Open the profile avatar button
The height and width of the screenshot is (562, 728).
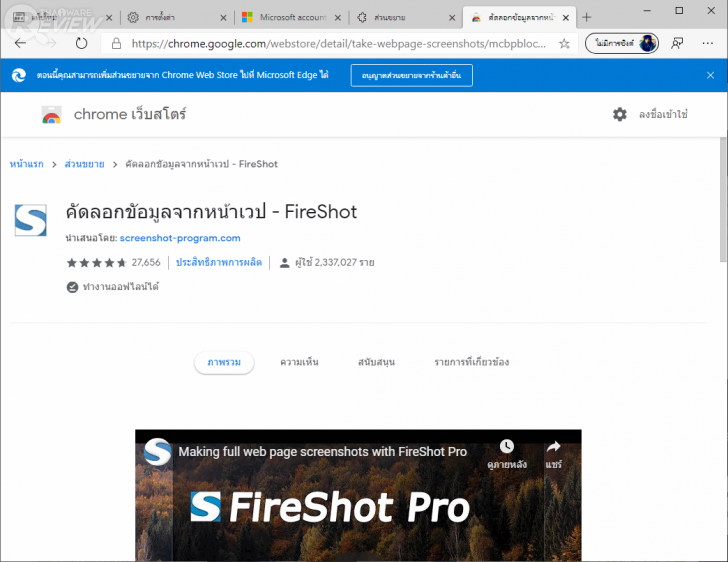pyautogui.click(x=622, y=43)
